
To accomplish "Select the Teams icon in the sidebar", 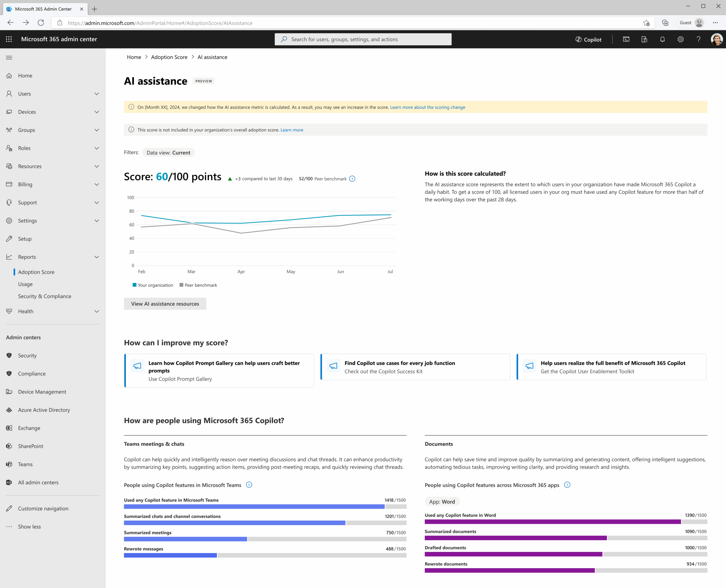I will pyautogui.click(x=9, y=464).
